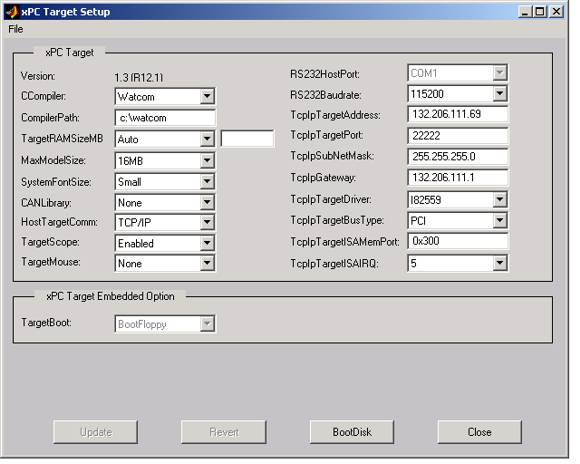
Task: Expand the MaxModelSize 16MB dropdown
Action: point(165,161)
